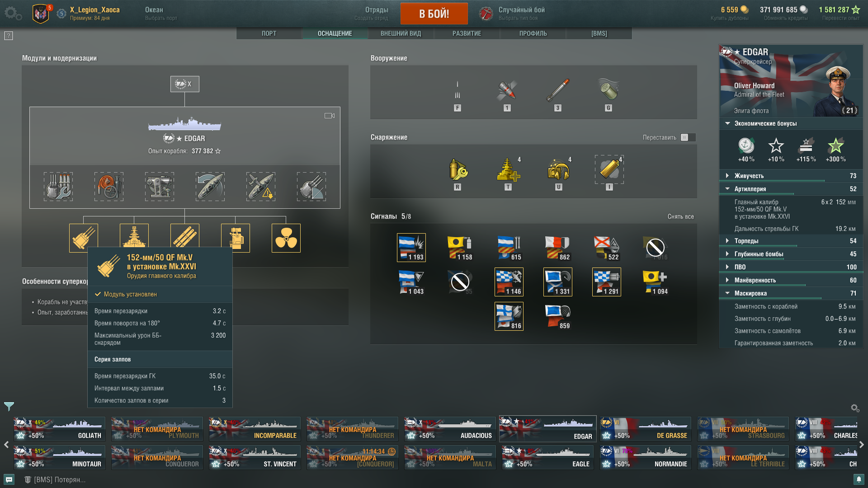868x488 pixels.
Task: Collapse the Артиллерия stats section
Action: click(791, 189)
